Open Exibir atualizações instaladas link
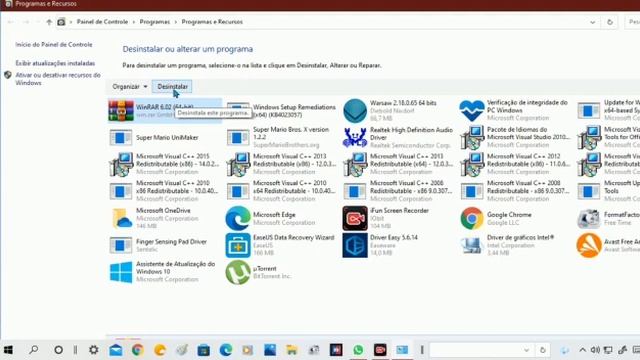 55,63
